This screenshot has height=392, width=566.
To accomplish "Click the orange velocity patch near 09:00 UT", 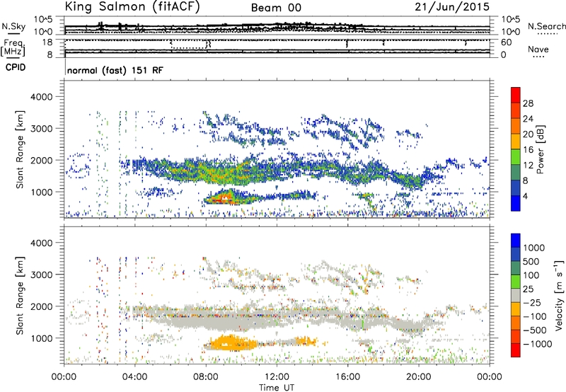I will tap(231, 343).
